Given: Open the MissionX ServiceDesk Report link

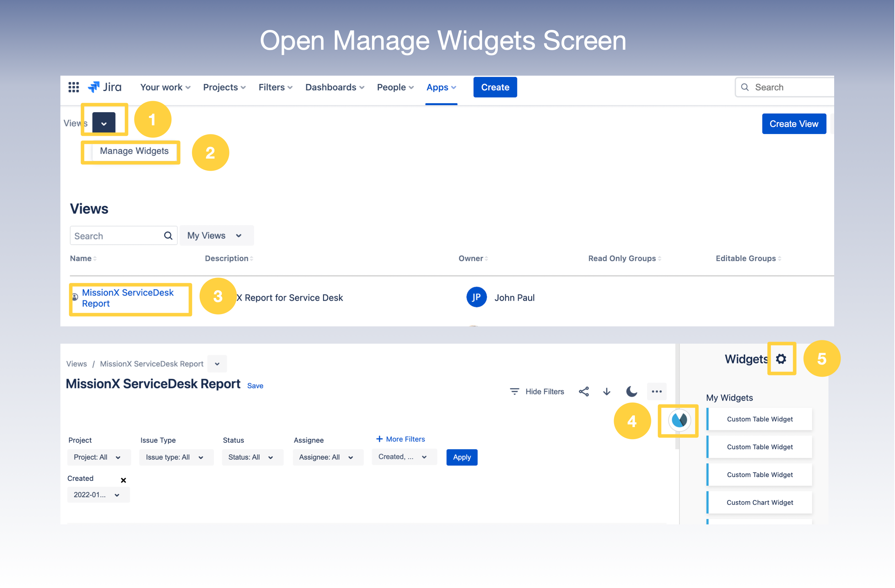Looking at the screenshot, I should click(128, 298).
